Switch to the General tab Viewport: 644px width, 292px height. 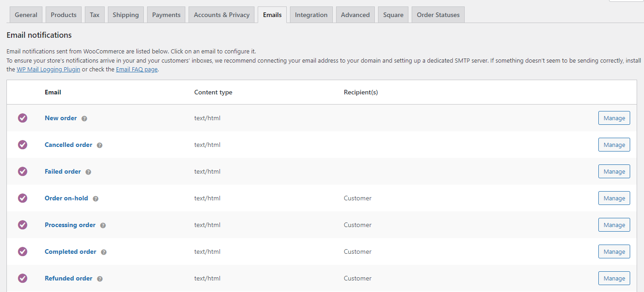tap(26, 15)
